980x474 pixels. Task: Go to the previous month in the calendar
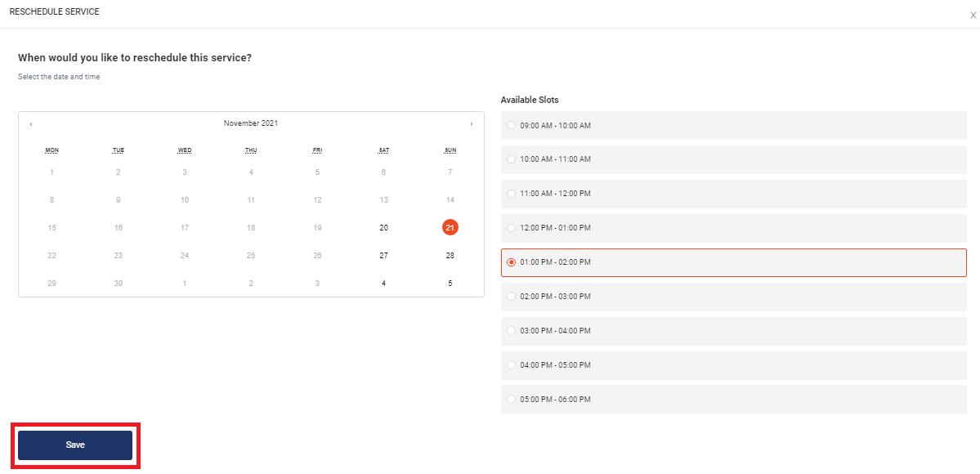[31, 123]
